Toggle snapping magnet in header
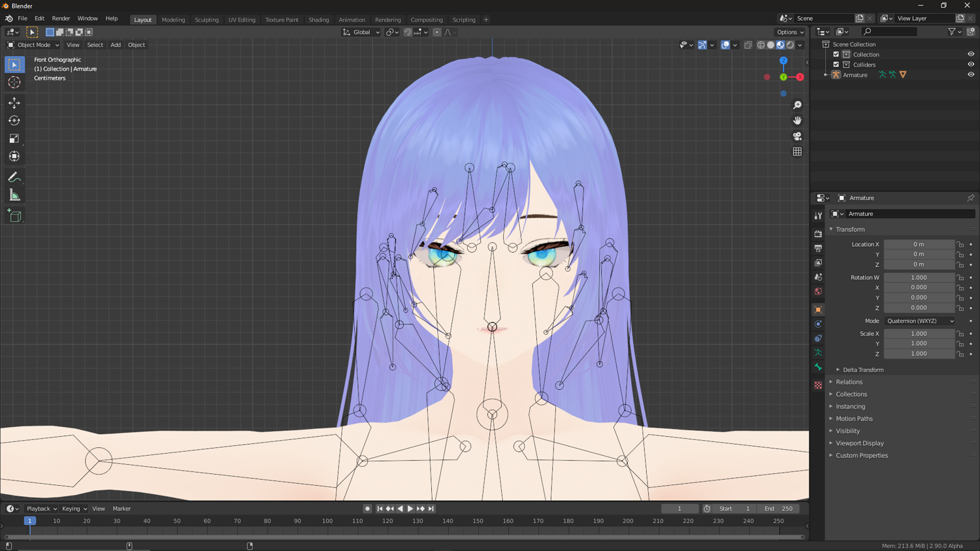 point(408,32)
